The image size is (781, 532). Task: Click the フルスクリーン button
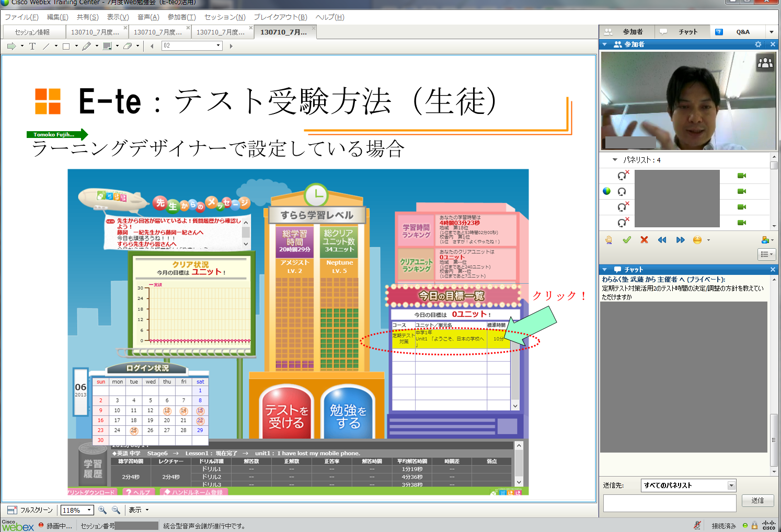coord(30,510)
